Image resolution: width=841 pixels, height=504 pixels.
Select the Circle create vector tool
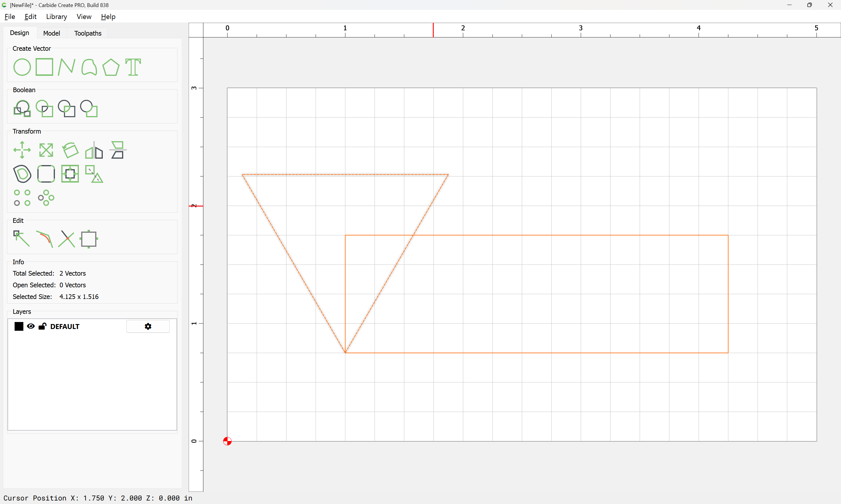click(22, 67)
